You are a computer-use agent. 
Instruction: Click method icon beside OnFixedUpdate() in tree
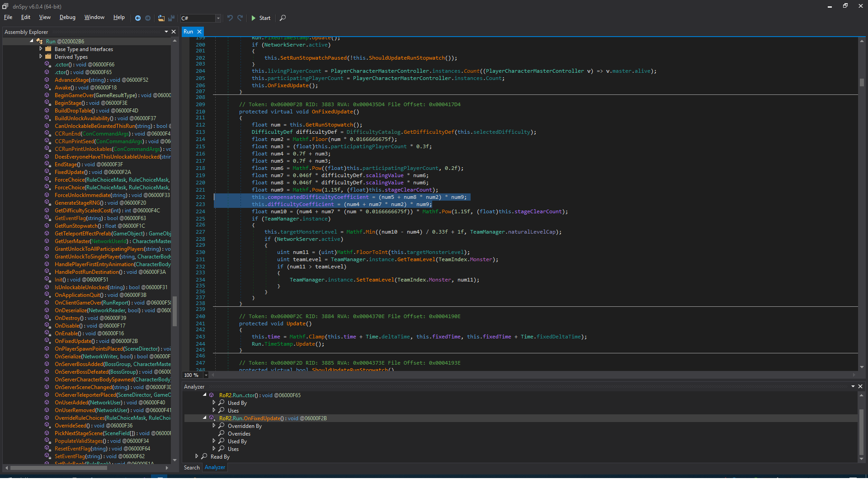(47, 341)
